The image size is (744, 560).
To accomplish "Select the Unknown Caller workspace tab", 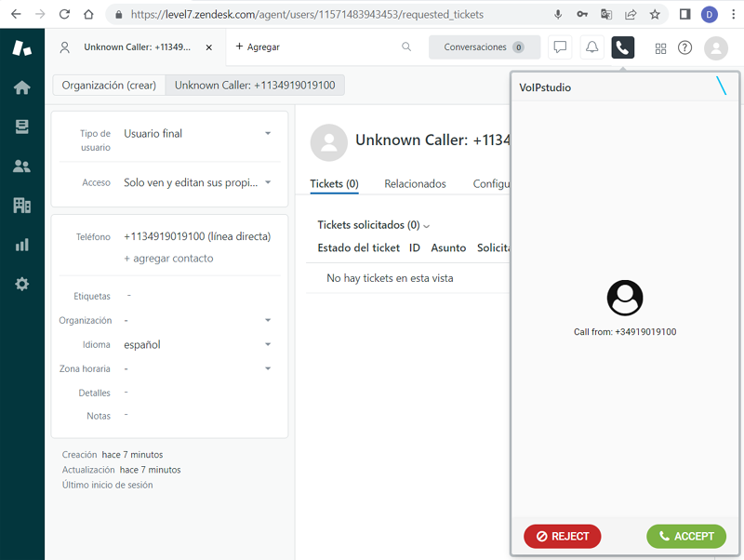I will pos(137,47).
